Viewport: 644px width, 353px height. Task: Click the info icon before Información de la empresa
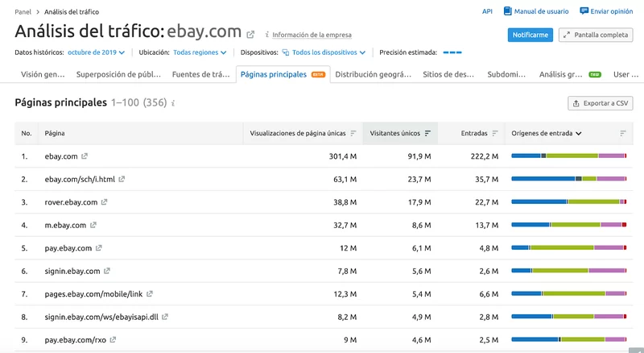pos(267,35)
